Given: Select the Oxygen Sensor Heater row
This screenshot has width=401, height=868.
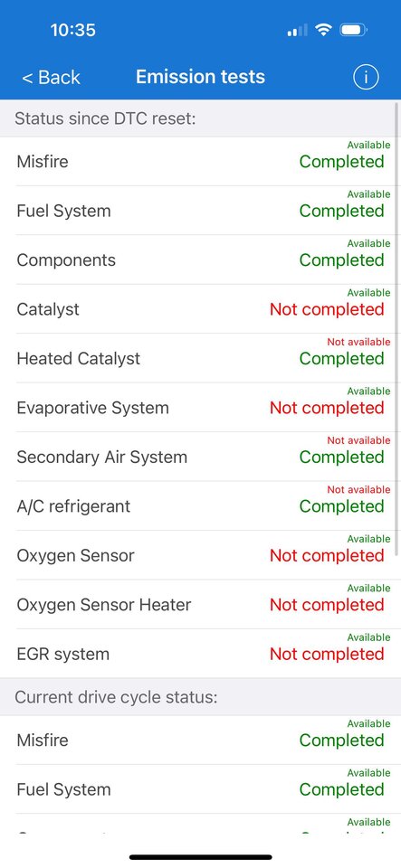Looking at the screenshot, I should coord(201,605).
